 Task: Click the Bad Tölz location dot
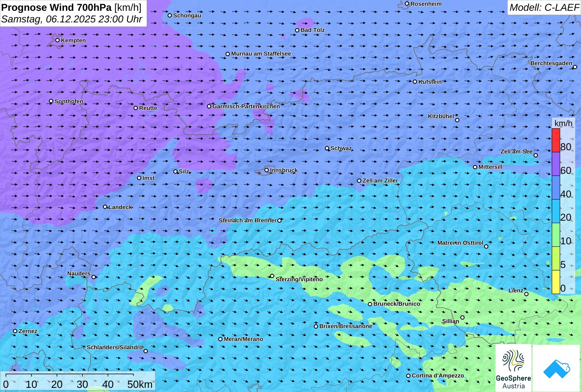click(297, 30)
